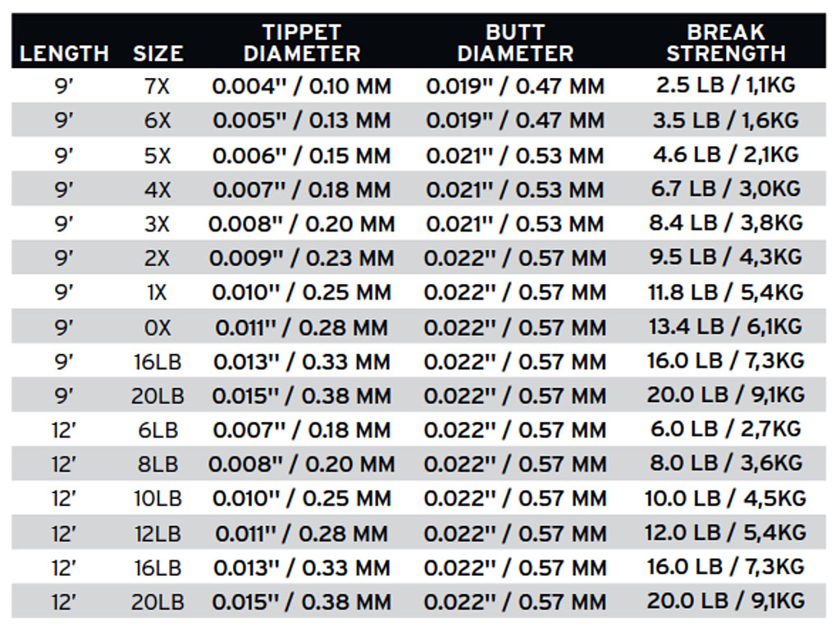Select the 0X size cell
This screenshot has width=840, height=631.
pyautogui.click(x=157, y=328)
